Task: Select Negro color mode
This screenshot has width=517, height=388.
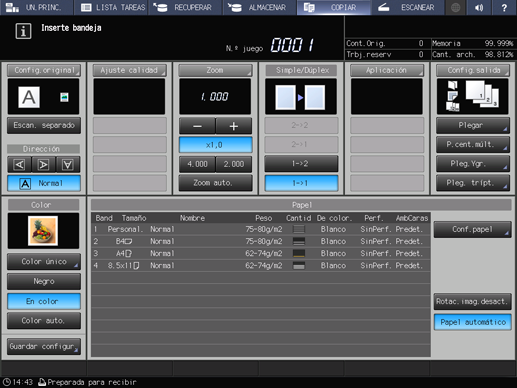Action: click(x=44, y=282)
